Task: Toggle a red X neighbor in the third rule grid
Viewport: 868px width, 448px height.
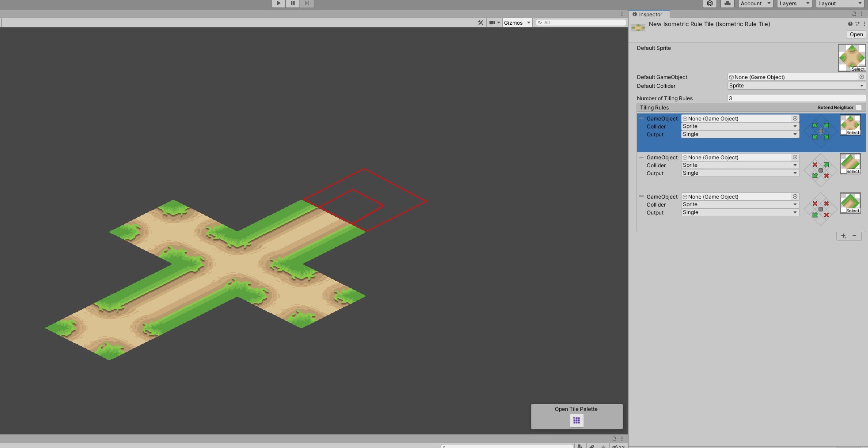Action: [814, 204]
